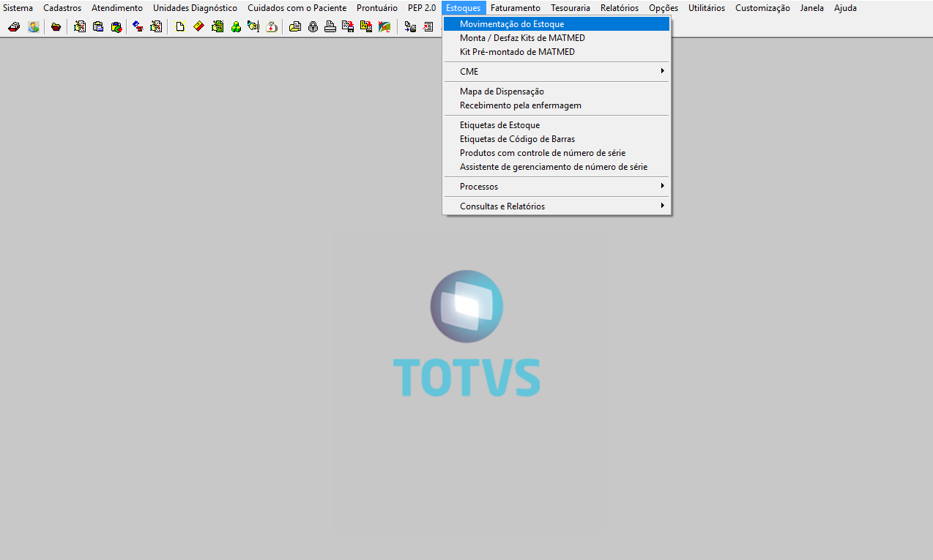Image resolution: width=933 pixels, height=560 pixels.
Task: Expand the CME submenu arrow
Action: tap(662, 71)
